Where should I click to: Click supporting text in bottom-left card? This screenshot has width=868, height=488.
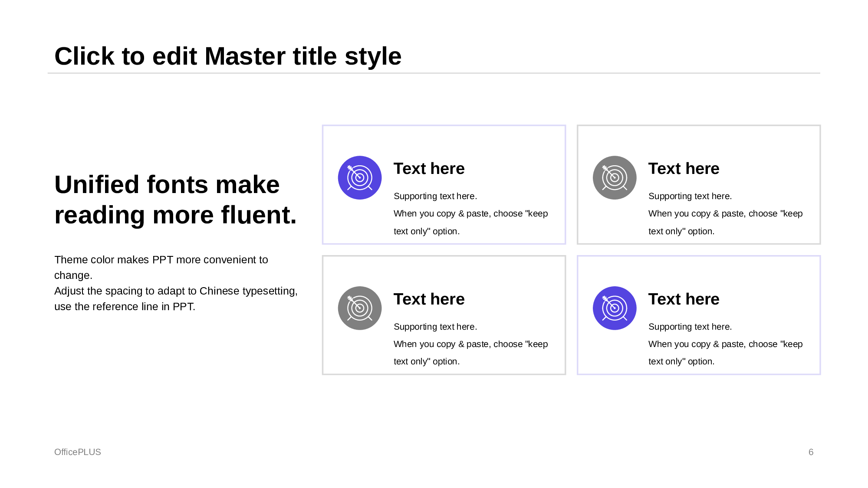pos(470,344)
